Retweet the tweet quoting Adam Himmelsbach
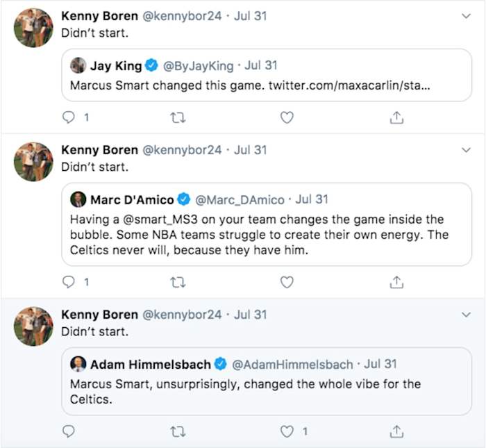 pyautogui.click(x=178, y=431)
